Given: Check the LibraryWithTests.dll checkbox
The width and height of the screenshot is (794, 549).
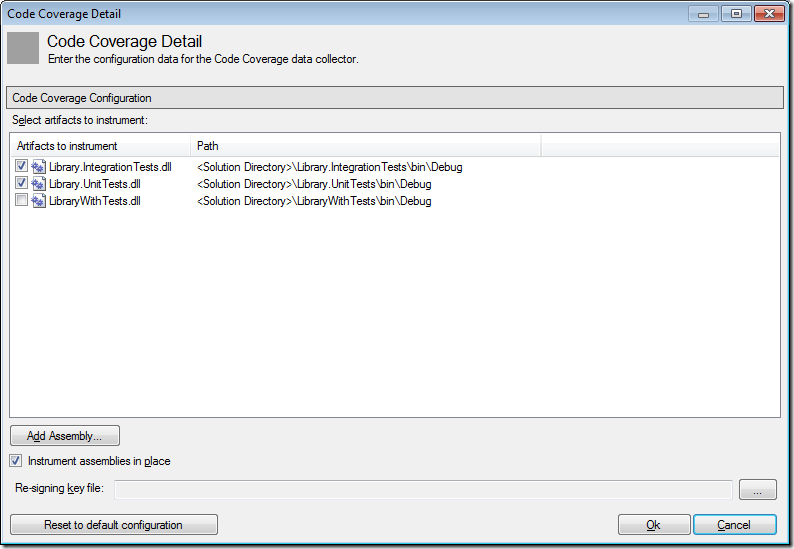Looking at the screenshot, I should click(x=21, y=200).
